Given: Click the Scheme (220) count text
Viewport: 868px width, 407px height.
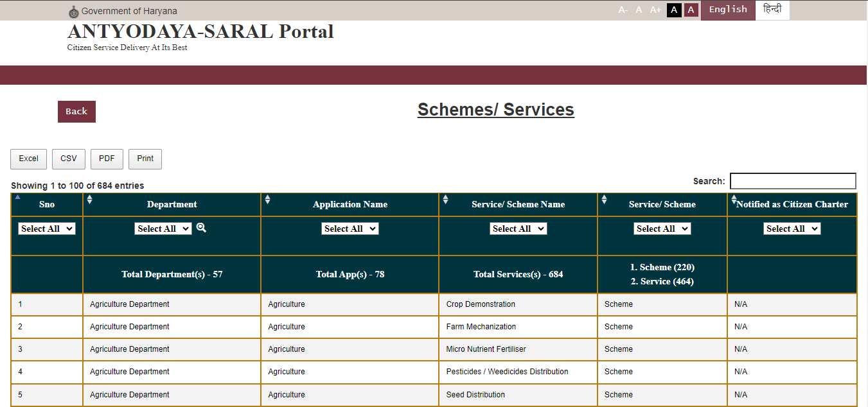Looking at the screenshot, I should pos(662,267).
